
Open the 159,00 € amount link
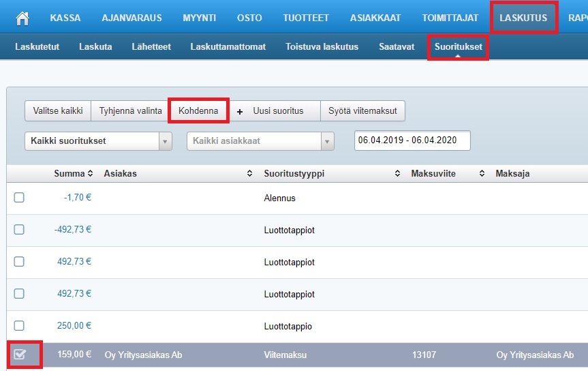coord(74,355)
